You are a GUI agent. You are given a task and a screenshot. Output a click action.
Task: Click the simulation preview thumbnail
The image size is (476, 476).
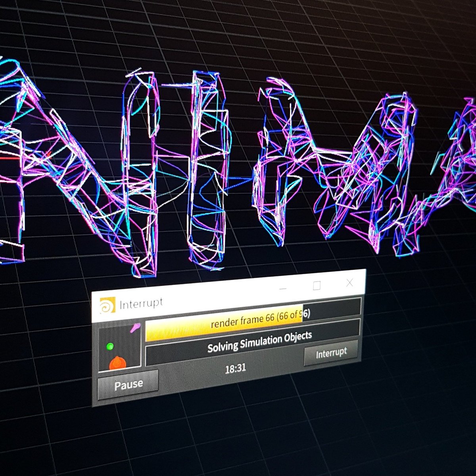pos(119,347)
